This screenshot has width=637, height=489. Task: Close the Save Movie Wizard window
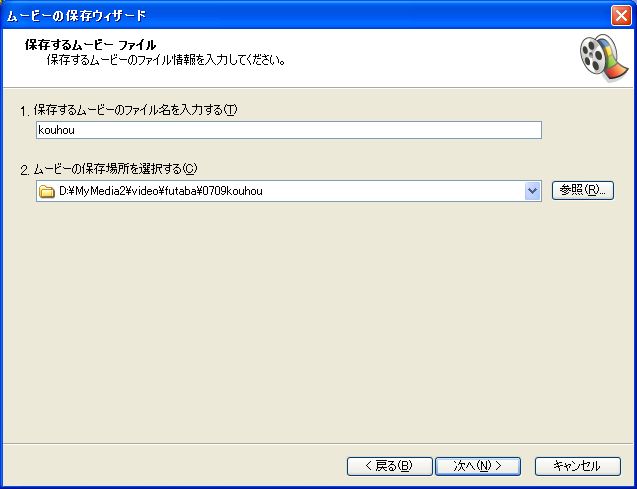pyautogui.click(x=621, y=15)
